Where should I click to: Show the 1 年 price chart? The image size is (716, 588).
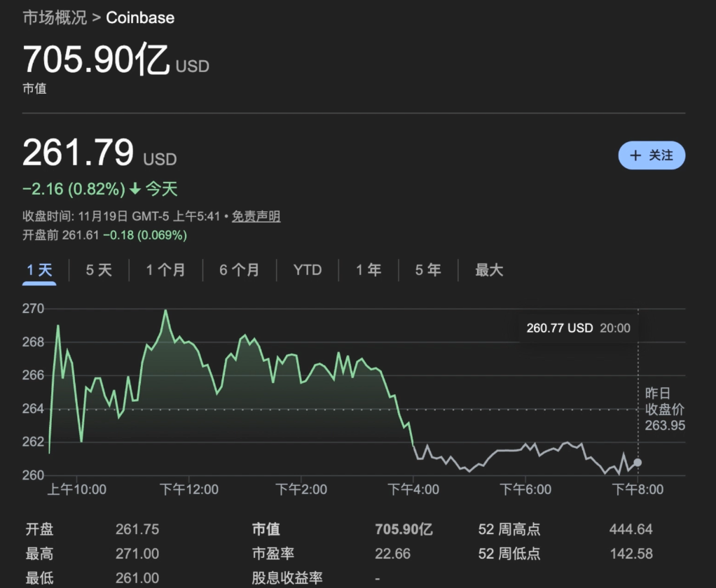[369, 270]
